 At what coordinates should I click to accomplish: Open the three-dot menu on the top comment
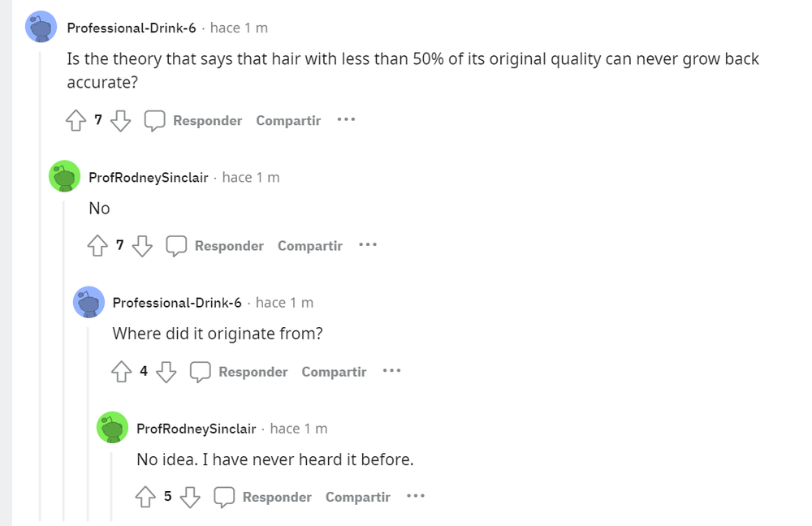pos(345,120)
